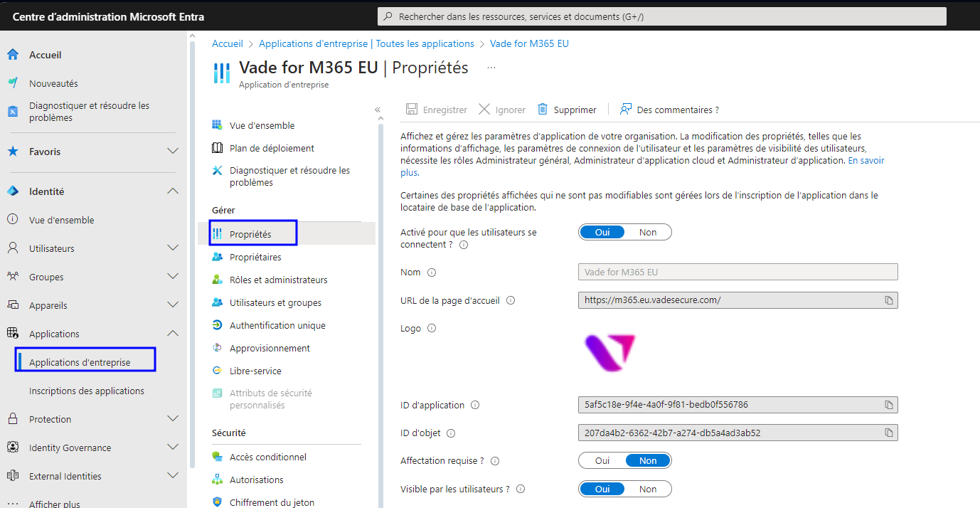Click the Propriétaires people icon
980x508 pixels.
pyautogui.click(x=217, y=257)
